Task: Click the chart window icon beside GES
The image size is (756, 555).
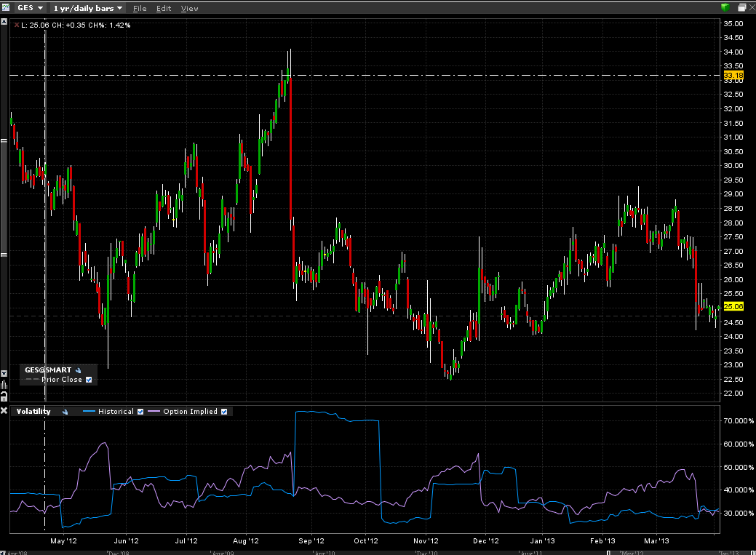Action: pos(5,7)
